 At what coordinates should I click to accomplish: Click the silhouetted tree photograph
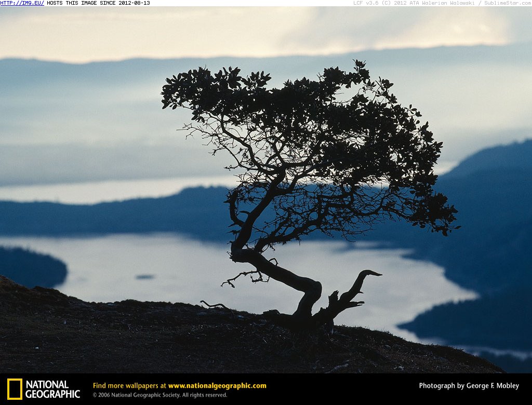pyautogui.click(x=266, y=190)
